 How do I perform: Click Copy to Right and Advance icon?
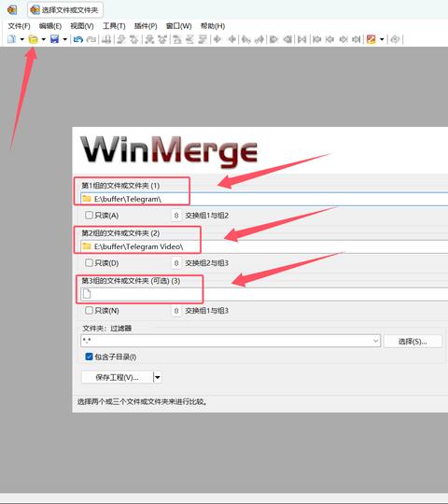click(x=246, y=39)
